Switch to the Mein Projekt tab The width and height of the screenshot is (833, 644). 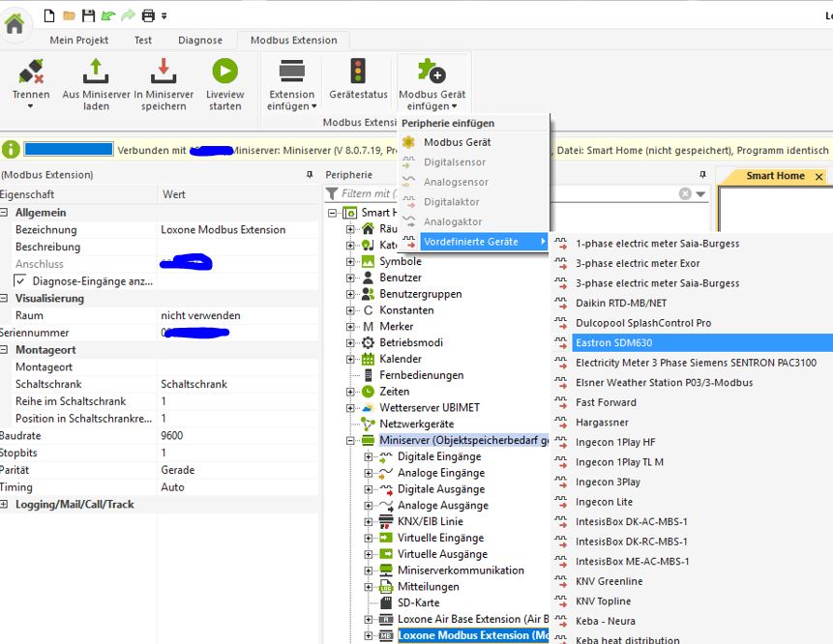pos(78,40)
